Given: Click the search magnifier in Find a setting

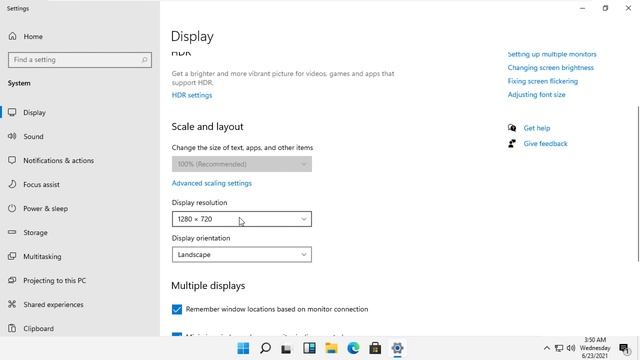Looking at the screenshot, I should click(x=144, y=60).
